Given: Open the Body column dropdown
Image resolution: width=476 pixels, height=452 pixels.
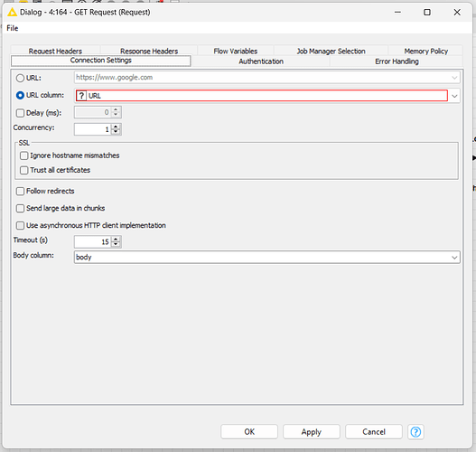Looking at the screenshot, I should pyautogui.click(x=454, y=258).
